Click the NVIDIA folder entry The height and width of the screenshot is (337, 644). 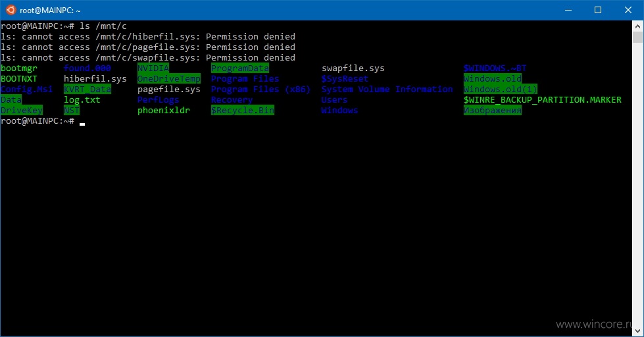tap(153, 68)
